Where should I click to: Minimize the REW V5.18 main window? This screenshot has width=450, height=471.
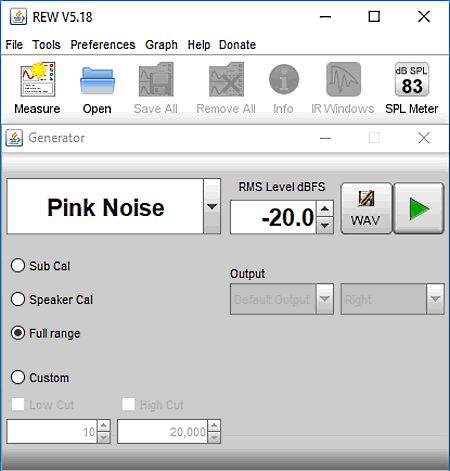[325, 17]
